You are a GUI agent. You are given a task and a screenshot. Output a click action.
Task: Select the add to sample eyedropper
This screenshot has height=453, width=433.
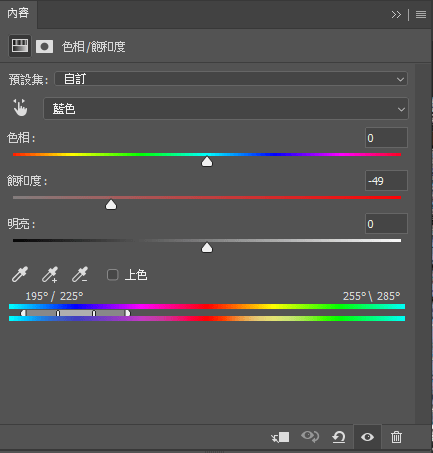click(x=50, y=274)
